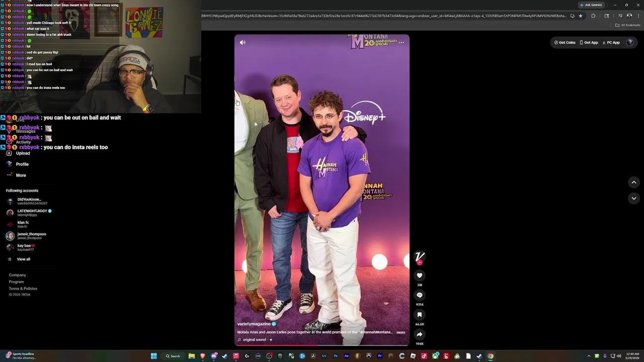The width and height of the screenshot is (644, 362).
Task: Open the original sound music link
Action: pyautogui.click(x=255, y=340)
